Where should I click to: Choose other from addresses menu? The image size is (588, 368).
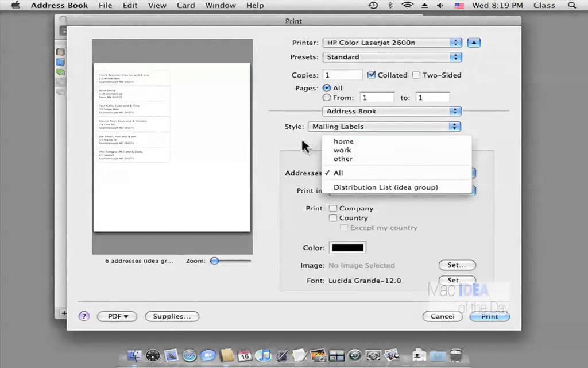click(397, 159)
